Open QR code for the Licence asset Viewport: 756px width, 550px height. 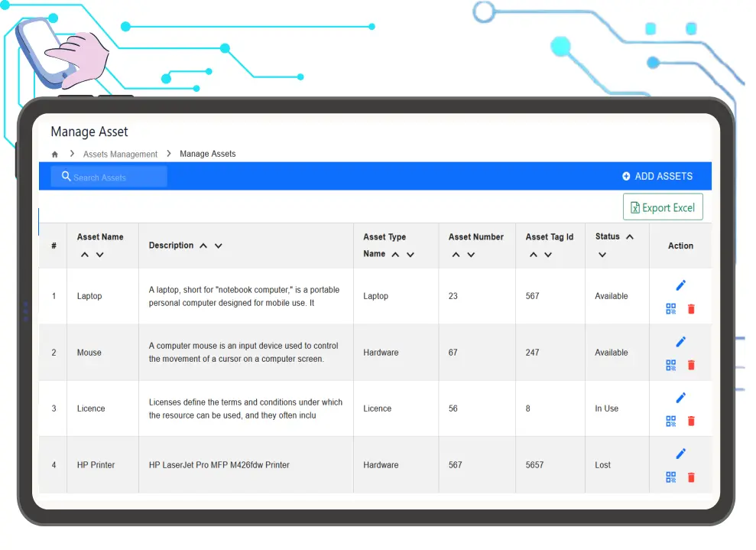pyautogui.click(x=670, y=421)
